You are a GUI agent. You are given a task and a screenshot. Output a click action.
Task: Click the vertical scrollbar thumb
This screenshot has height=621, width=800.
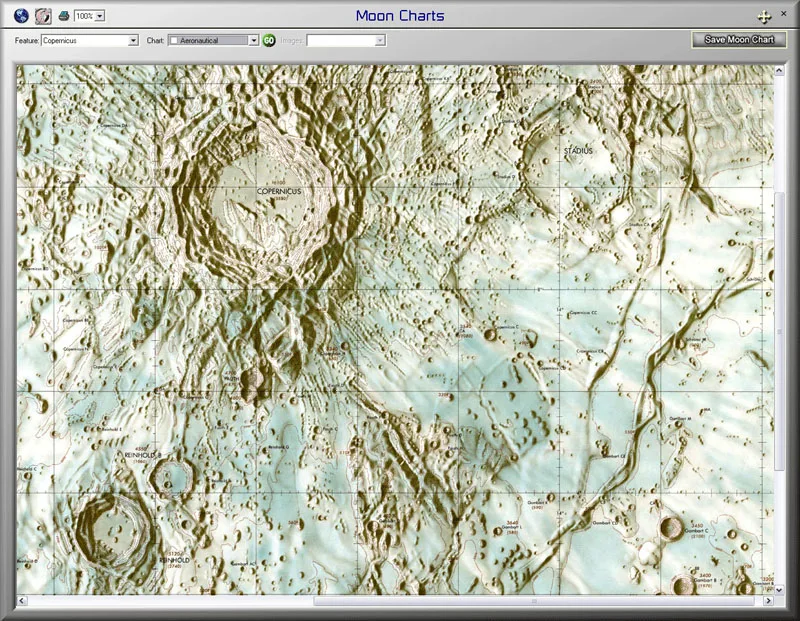pos(779,332)
